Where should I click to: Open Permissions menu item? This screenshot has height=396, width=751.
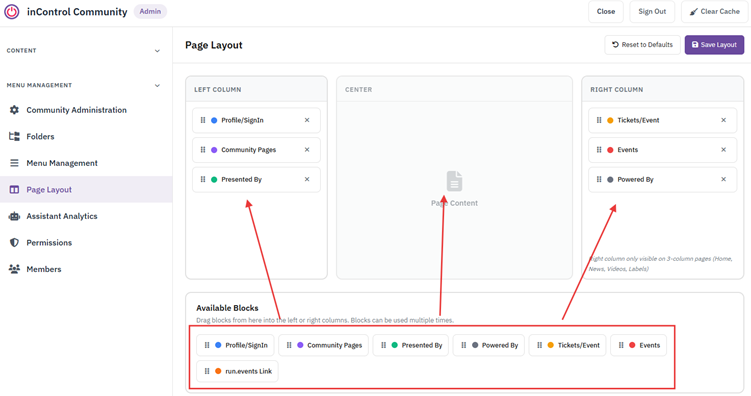tap(86, 243)
